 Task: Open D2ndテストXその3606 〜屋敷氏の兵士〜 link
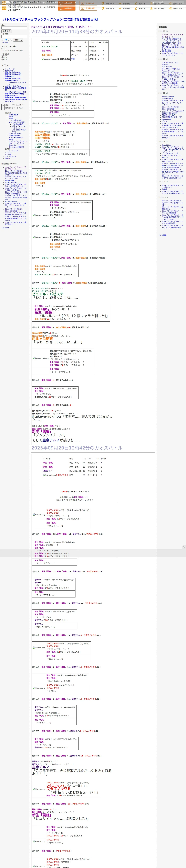pyautogui.click(x=173, y=208)
